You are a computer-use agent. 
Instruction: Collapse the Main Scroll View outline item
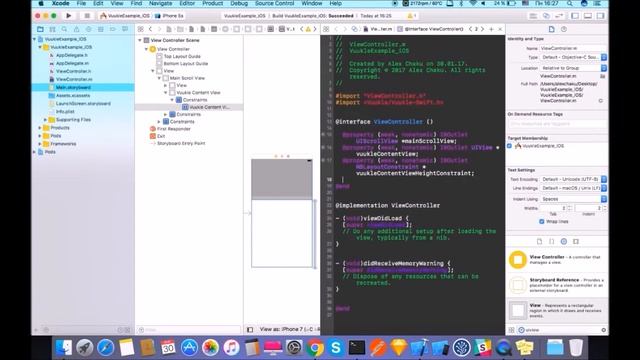coord(159,78)
